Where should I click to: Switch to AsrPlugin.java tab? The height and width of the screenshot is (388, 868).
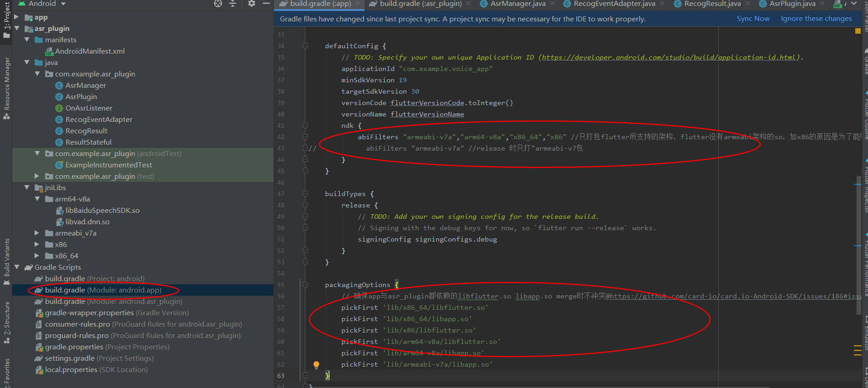792,4
